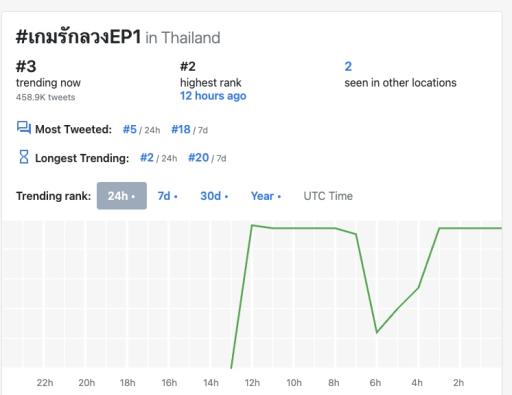Switch trending rank to Year view
This screenshot has height=395, width=512.
pyautogui.click(x=266, y=196)
